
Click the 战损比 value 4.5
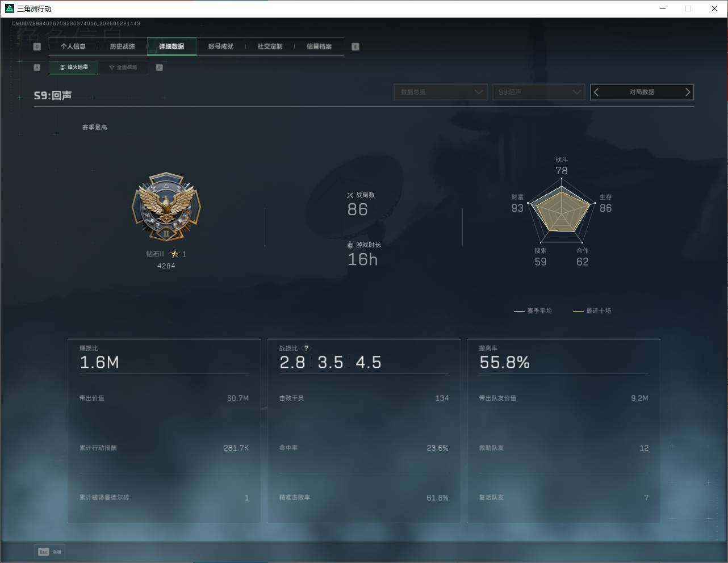pyautogui.click(x=369, y=363)
